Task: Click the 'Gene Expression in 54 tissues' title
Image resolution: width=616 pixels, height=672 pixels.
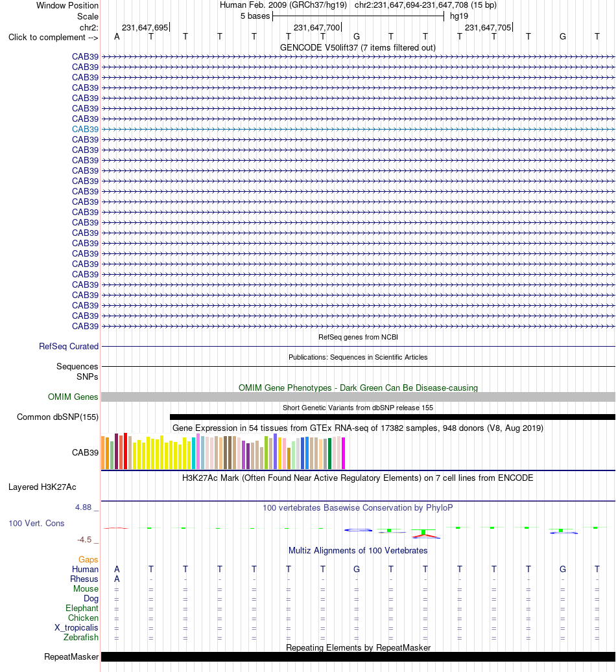Action: [x=358, y=428]
